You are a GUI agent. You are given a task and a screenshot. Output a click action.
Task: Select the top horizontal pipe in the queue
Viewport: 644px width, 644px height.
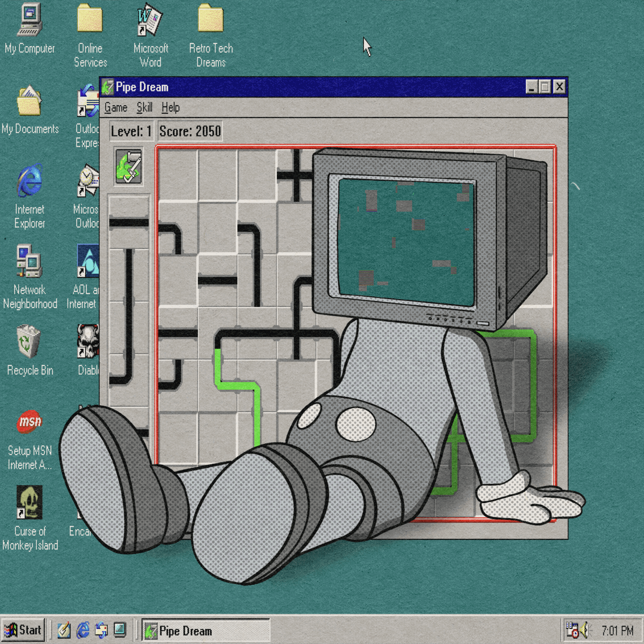click(129, 223)
